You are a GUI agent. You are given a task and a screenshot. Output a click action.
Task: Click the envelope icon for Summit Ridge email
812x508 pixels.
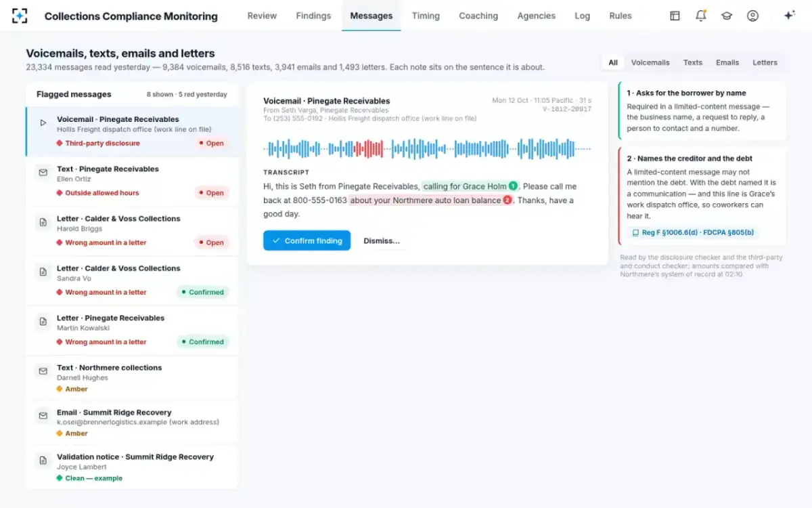43,416
